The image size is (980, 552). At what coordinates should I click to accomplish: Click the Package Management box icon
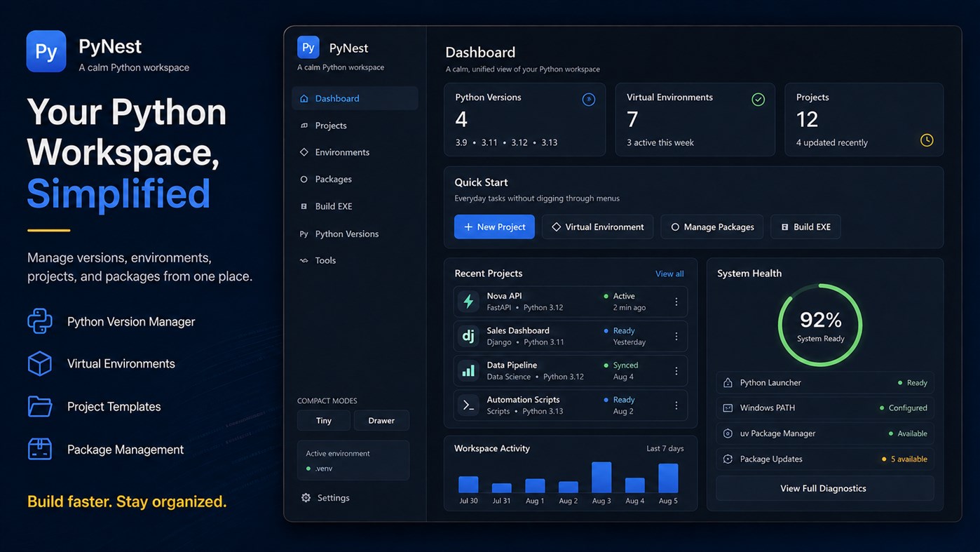(x=40, y=449)
